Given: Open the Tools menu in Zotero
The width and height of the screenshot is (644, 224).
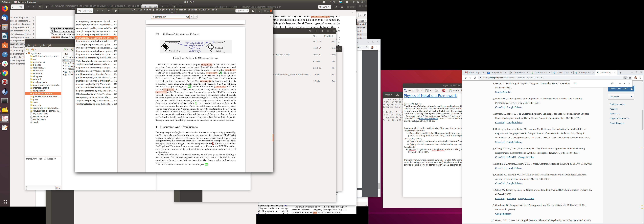Looking at the screenshot, I should coord(42,46).
